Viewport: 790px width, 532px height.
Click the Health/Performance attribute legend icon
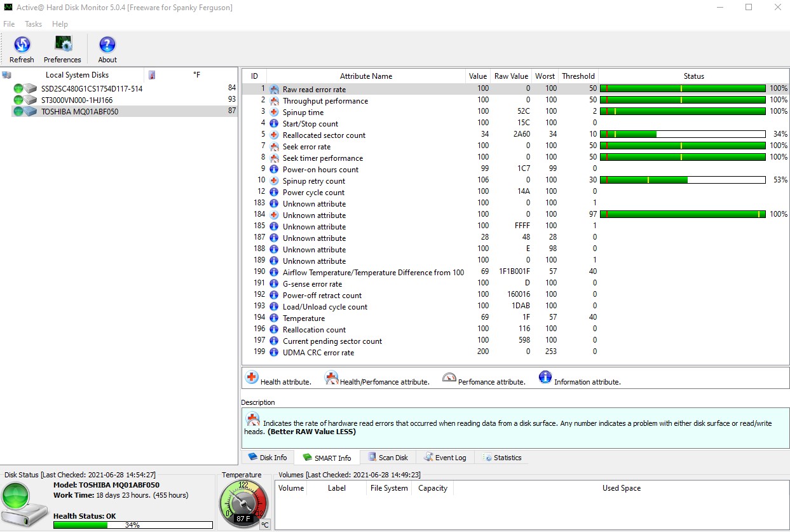(x=332, y=377)
